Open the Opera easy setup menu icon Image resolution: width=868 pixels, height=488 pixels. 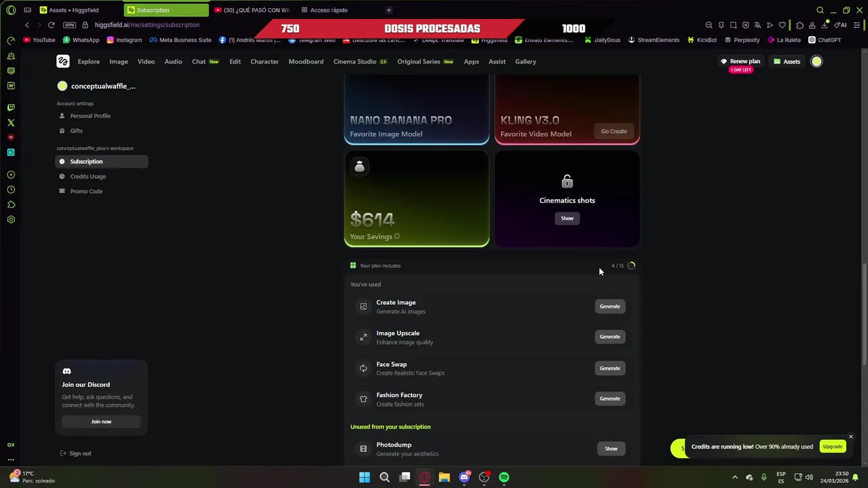tap(856, 25)
